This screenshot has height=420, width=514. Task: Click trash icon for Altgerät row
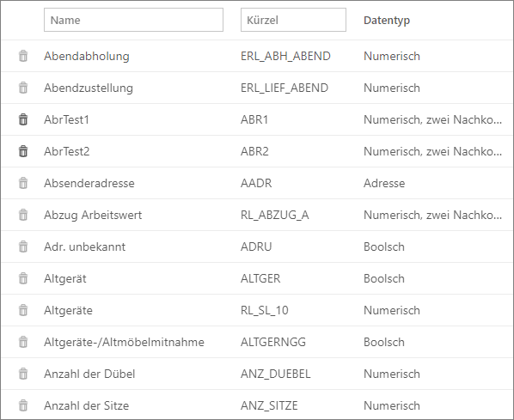pos(23,278)
